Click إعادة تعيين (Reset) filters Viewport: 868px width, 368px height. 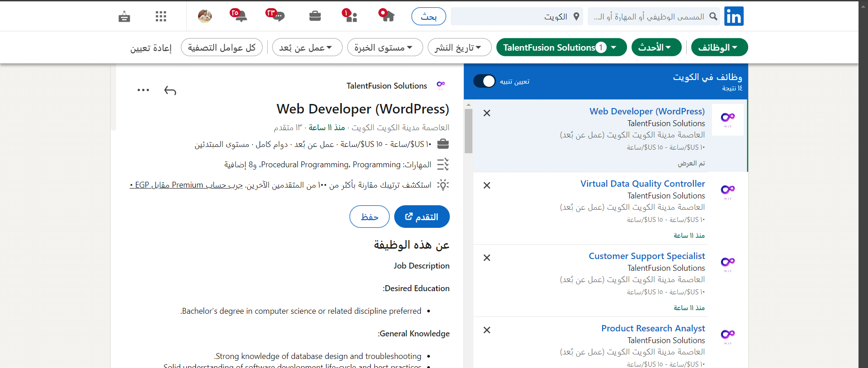click(151, 48)
